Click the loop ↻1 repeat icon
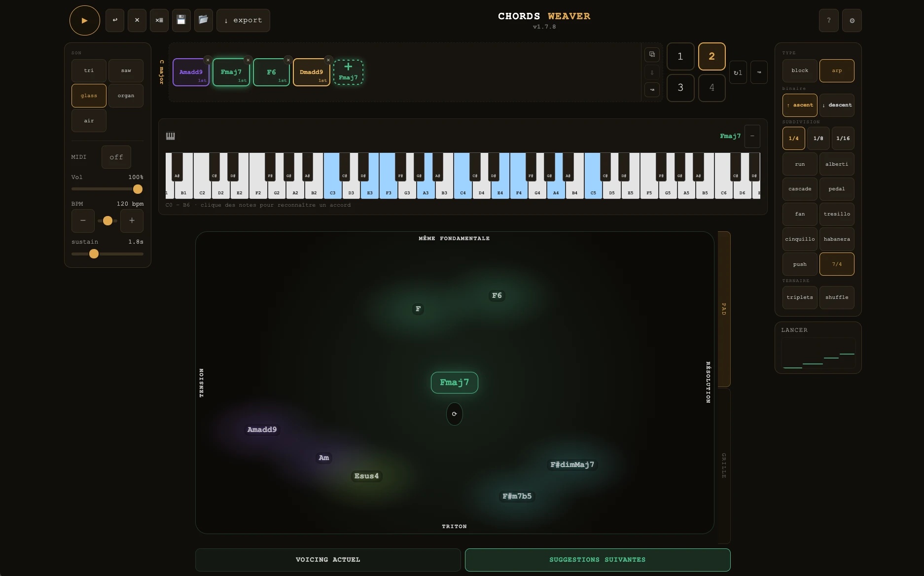924x576 pixels. click(x=738, y=72)
